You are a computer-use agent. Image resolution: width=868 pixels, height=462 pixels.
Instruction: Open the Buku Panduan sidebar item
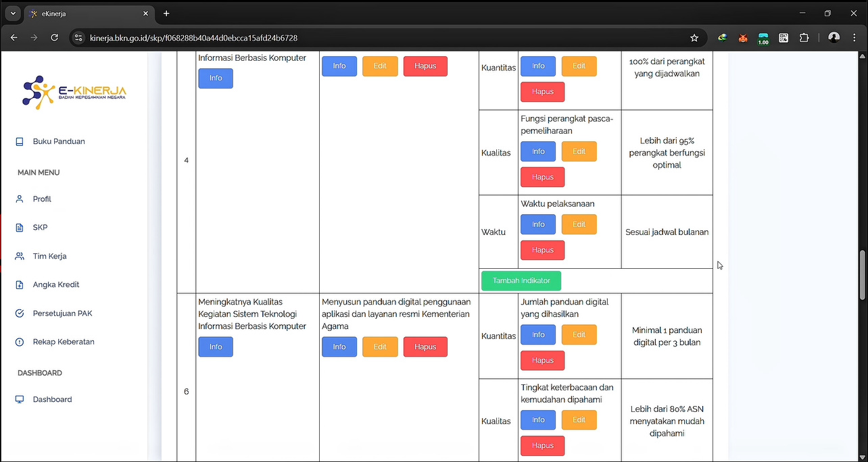58,142
